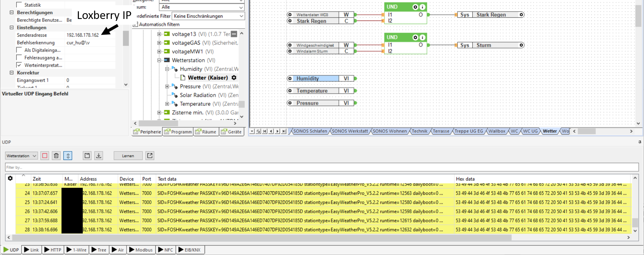
Task: Click gear on the Pressure VI block
Action: 290,103
